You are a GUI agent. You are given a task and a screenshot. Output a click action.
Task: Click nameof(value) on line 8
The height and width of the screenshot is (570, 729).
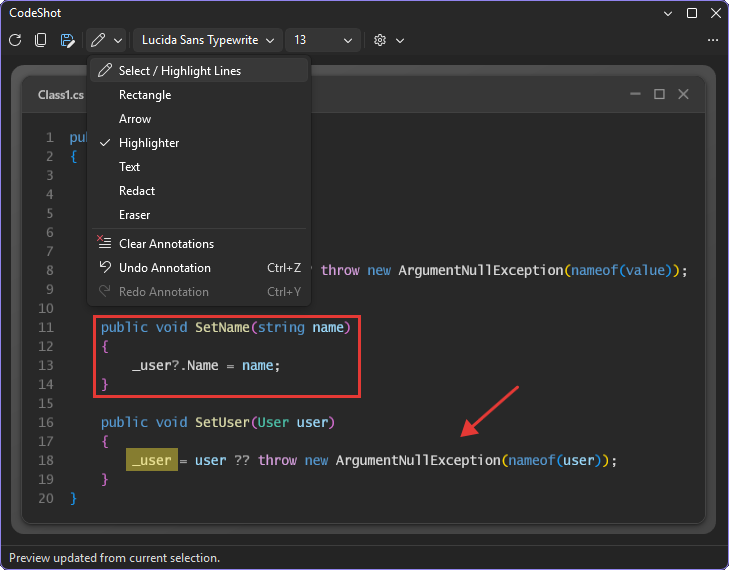tap(622, 271)
